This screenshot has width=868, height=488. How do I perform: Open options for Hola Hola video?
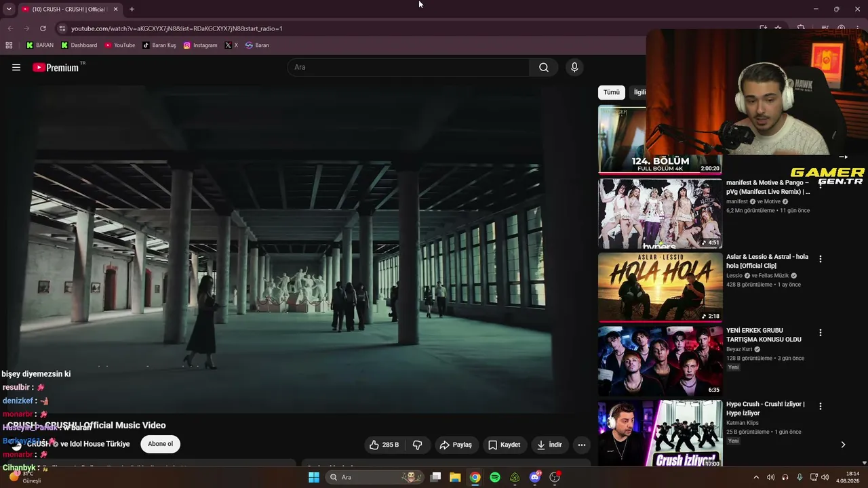click(x=821, y=259)
